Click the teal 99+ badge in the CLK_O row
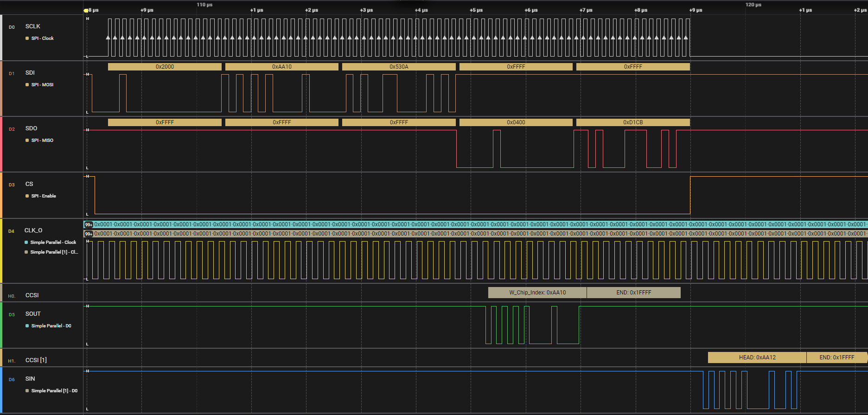This screenshot has width=868, height=415. (89, 224)
